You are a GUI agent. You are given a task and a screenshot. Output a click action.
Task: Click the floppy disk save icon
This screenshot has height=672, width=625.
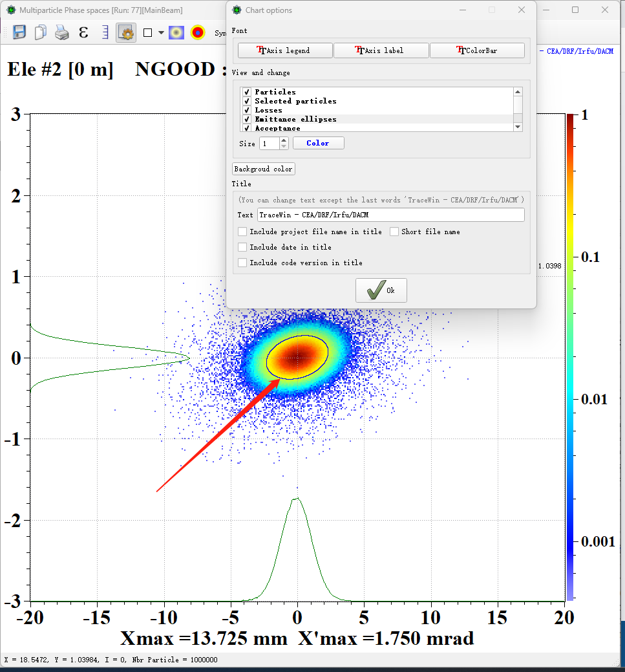[19, 32]
